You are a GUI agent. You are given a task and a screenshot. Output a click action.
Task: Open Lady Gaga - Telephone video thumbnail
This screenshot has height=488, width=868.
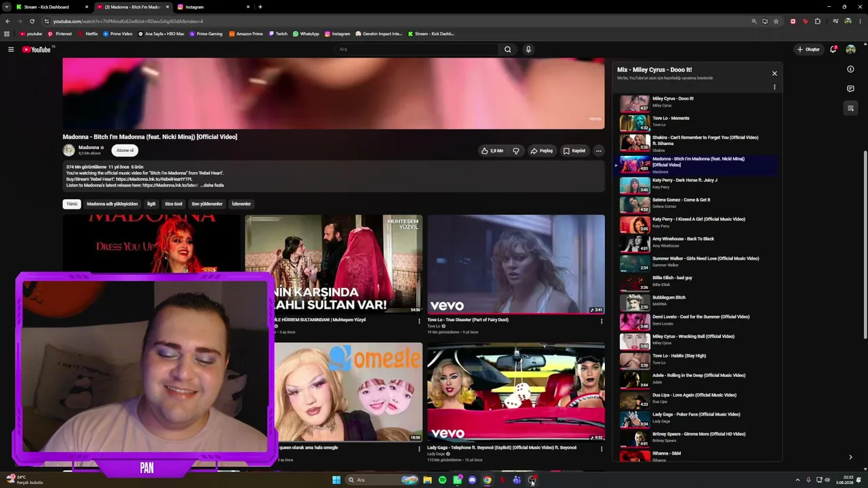(516, 392)
